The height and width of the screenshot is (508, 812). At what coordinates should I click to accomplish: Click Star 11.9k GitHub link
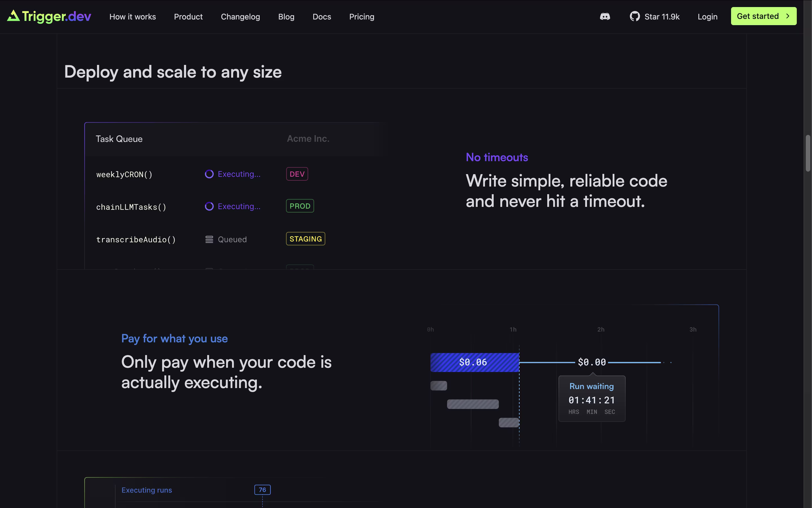pyautogui.click(x=655, y=16)
